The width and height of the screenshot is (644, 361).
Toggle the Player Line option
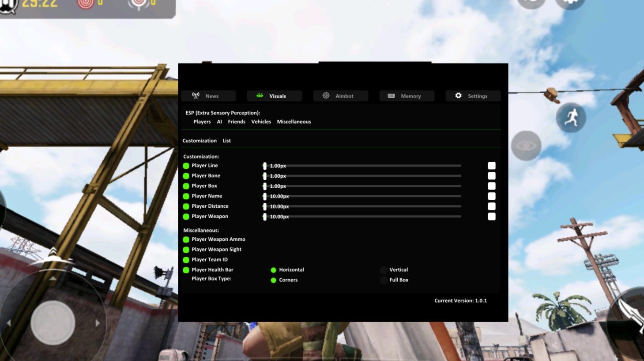pyautogui.click(x=186, y=166)
